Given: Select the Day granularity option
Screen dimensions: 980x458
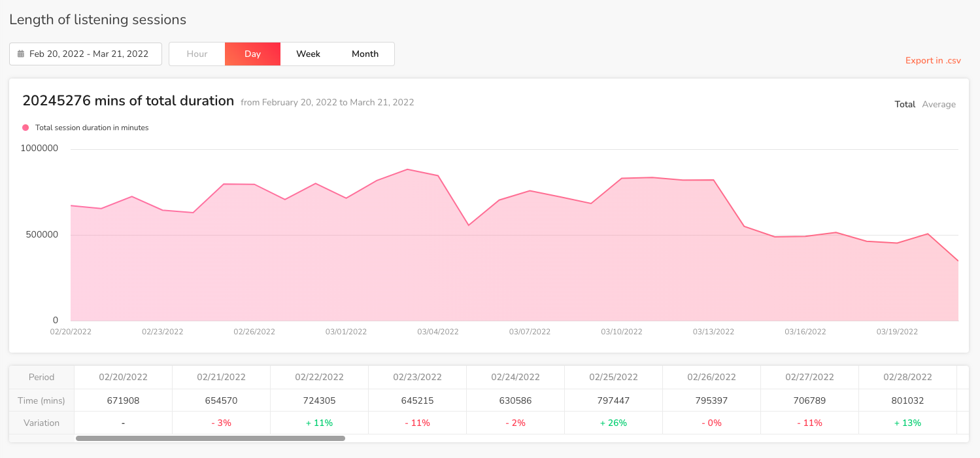Looking at the screenshot, I should tap(252, 54).
